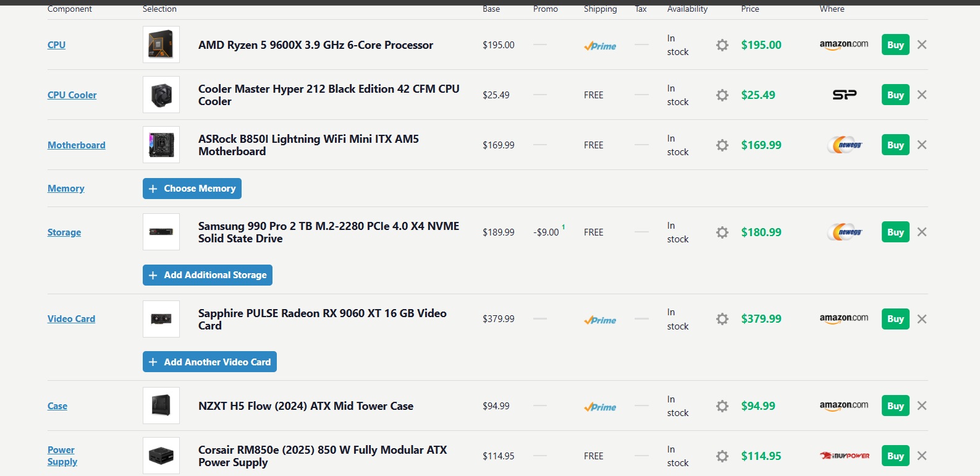Click Add Additional Storage button
The height and width of the screenshot is (476, 980).
click(x=208, y=275)
